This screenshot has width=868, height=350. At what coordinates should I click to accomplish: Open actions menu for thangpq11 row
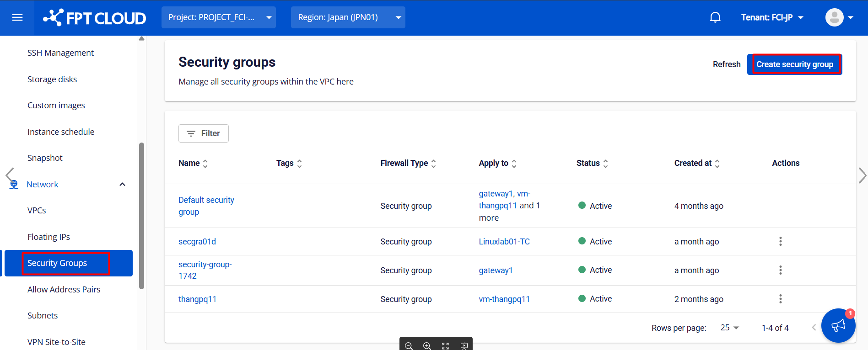point(780,299)
